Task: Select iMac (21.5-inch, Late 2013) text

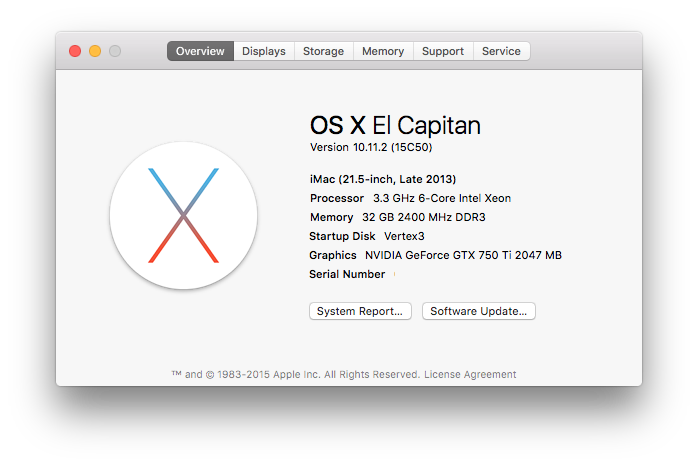Action: click(383, 179)
